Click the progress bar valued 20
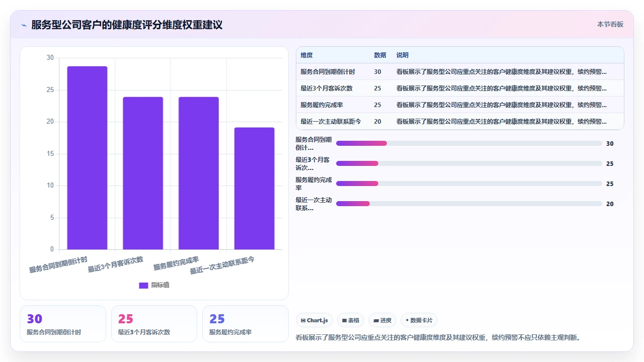 (469, 204)
